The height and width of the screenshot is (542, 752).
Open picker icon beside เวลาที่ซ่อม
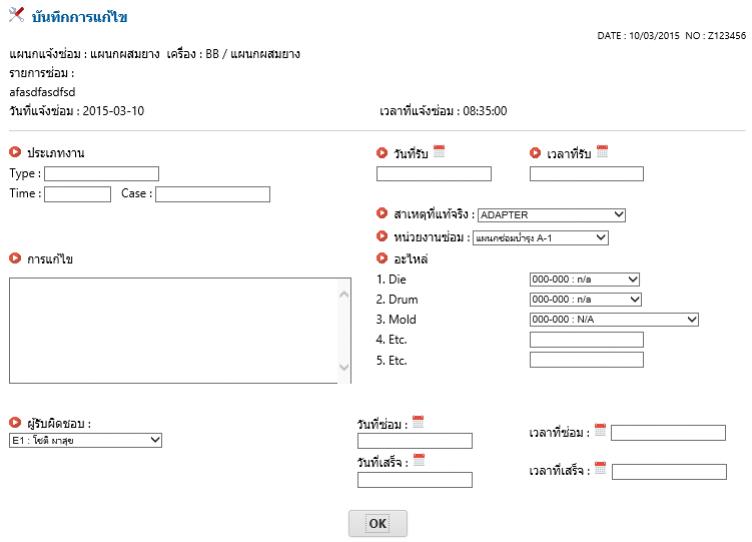click(600, 430)
